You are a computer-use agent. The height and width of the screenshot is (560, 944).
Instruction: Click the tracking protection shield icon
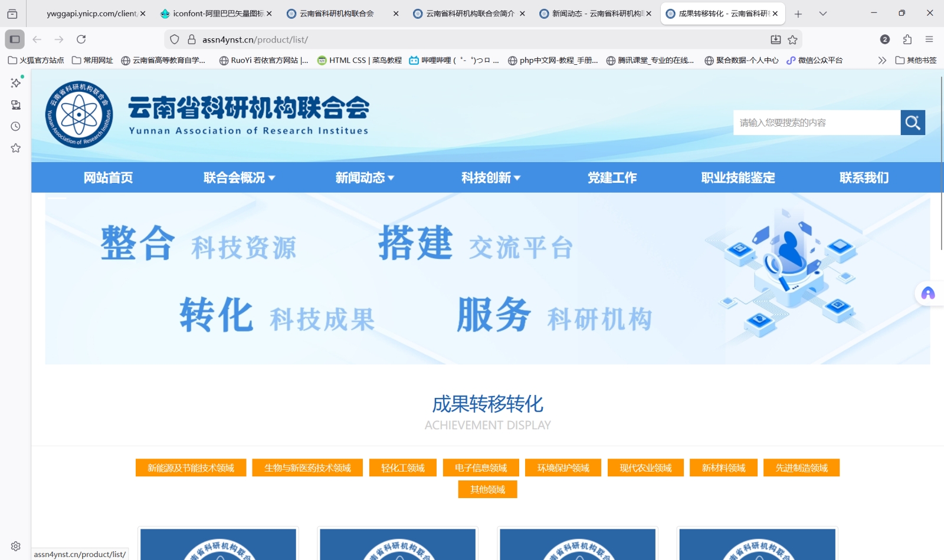click(x=173, y=39)
